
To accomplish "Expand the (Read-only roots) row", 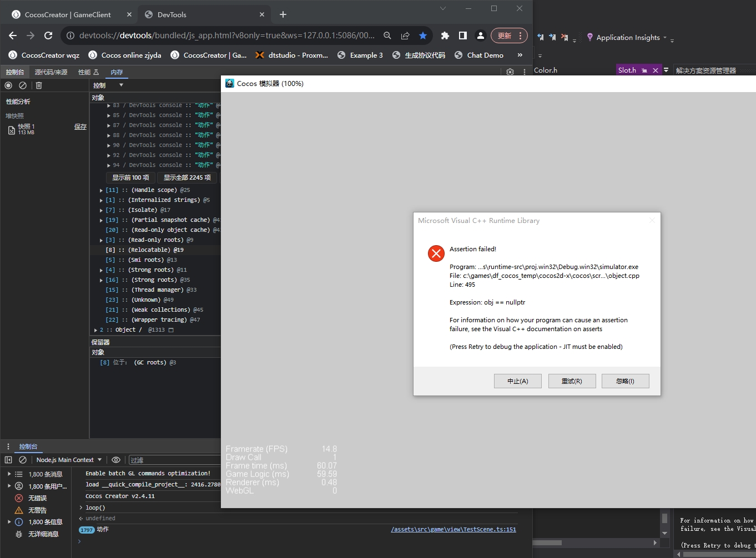I will [101, 240].
